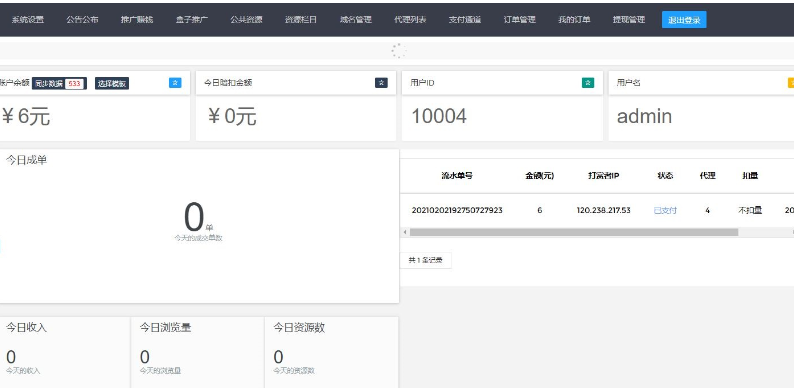Click the user ID value 10004
Screen dimensions: 794x388
click(x=439, y=117)
